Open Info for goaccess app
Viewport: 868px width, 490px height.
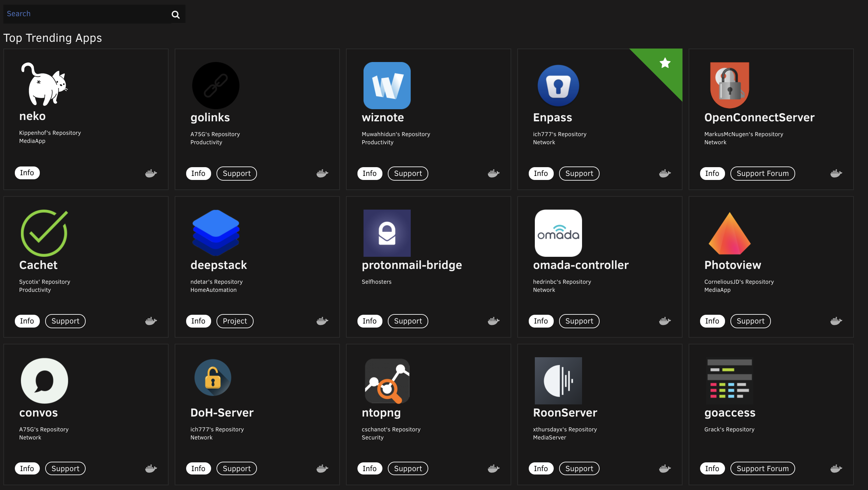712,469
